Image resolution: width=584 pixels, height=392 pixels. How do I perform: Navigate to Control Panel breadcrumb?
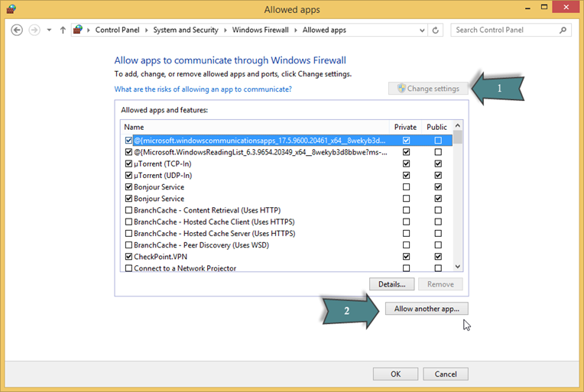click(117, 30)
